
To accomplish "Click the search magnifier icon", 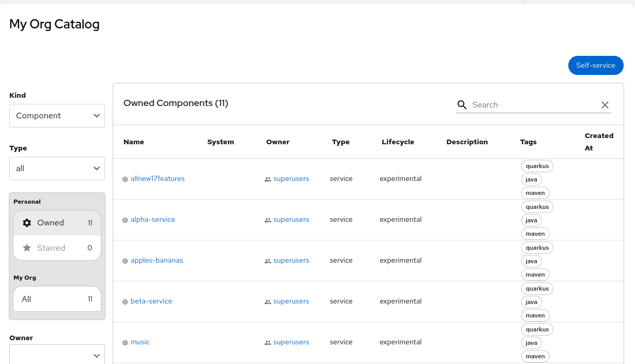I will [x=462, y=105].
